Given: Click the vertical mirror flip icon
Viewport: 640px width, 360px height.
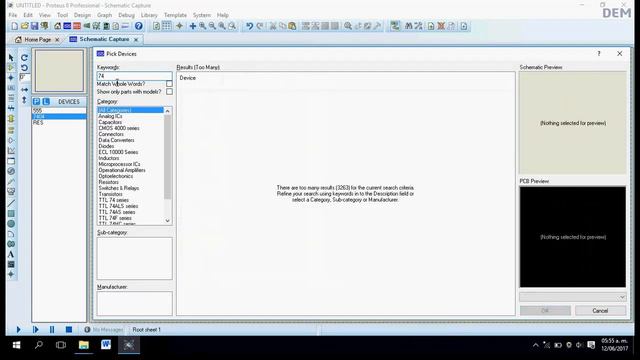Looking at the screenshot, I should (24, 100).
